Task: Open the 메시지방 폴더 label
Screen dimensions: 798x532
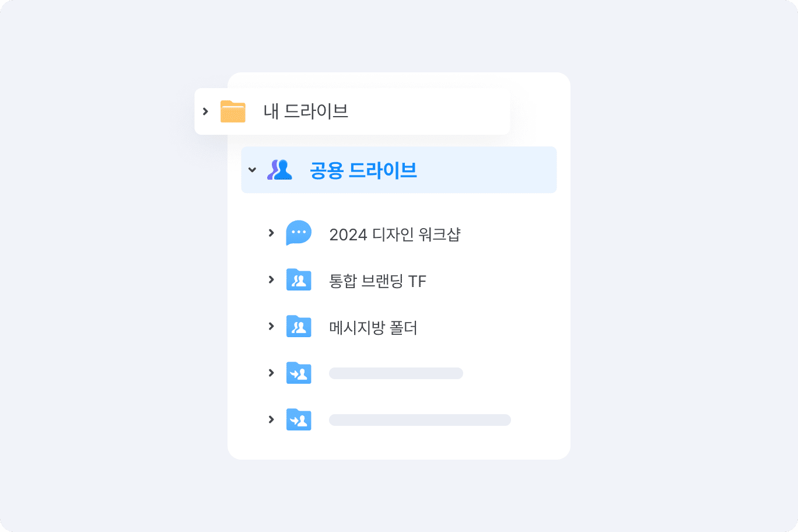Action: pyautogui.click(x=373, y=328)
